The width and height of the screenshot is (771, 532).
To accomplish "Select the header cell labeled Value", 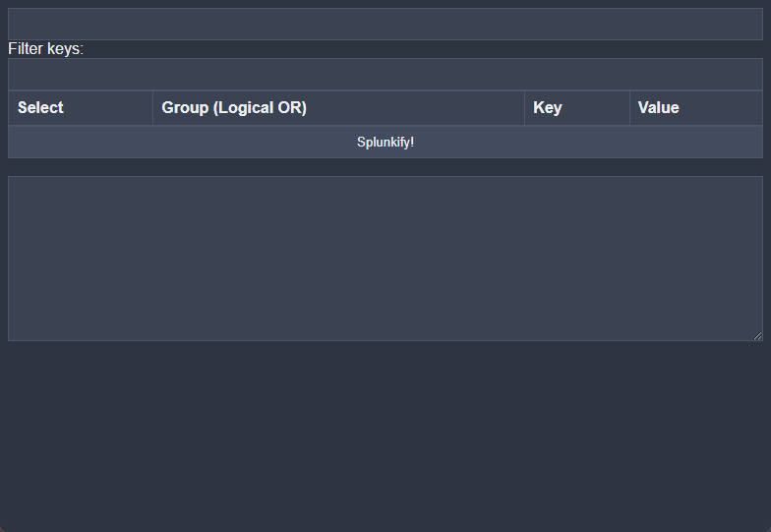I will click(658, 108).
